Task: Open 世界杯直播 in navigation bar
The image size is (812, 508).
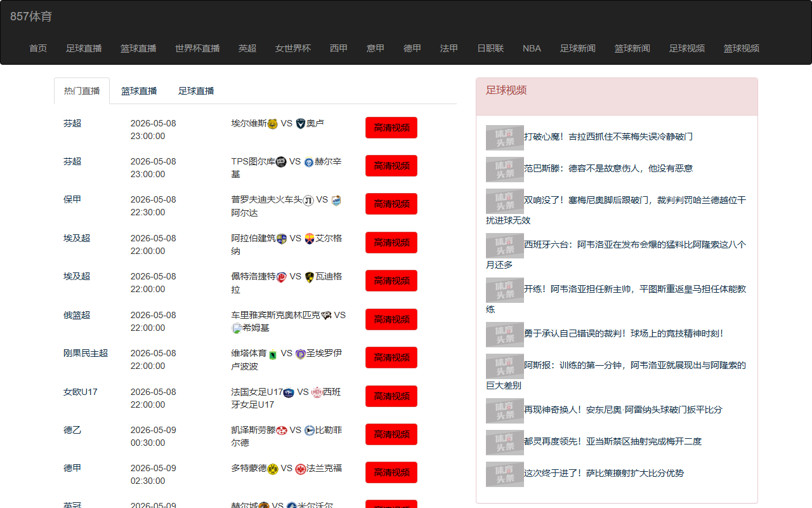Action: tap(197, 48)
